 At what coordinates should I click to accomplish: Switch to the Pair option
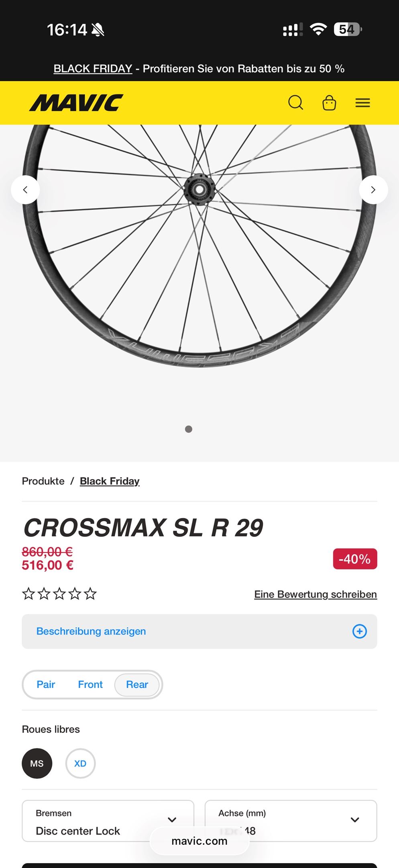coord(46,684)
